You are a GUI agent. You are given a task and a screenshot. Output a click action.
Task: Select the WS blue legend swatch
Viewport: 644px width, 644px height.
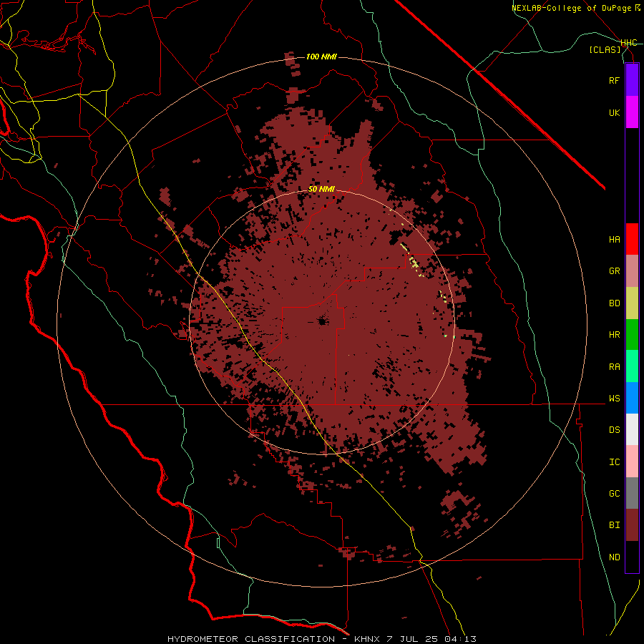(x=632, y=398)
